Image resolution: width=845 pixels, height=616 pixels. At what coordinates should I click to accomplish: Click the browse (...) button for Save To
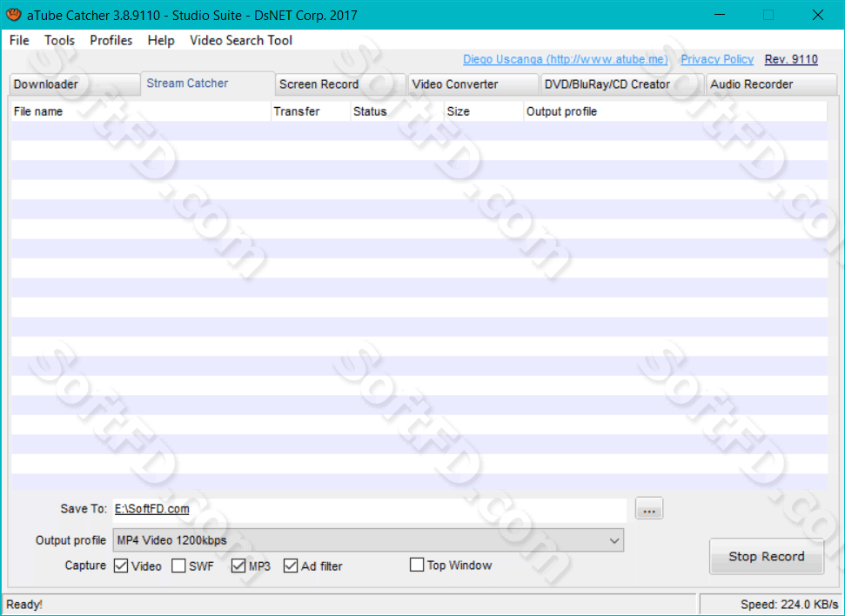[x=649, y=509]
